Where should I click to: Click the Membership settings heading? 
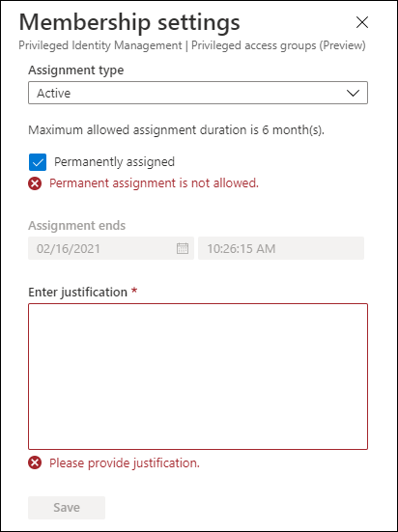129,22
